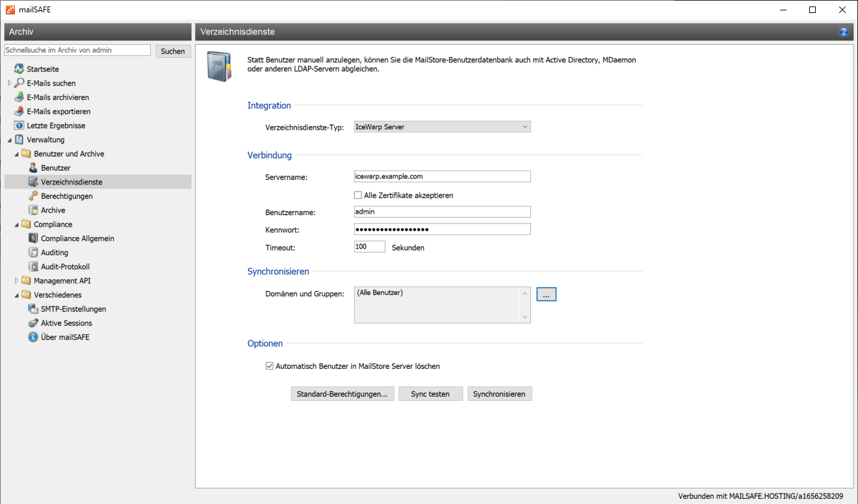Click the Synchronisieren button
Screen dimensions: 858x504
499,394
